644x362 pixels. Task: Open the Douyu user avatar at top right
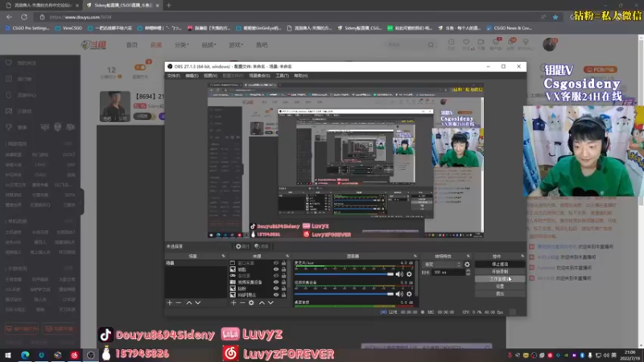(x=549, y=44)
